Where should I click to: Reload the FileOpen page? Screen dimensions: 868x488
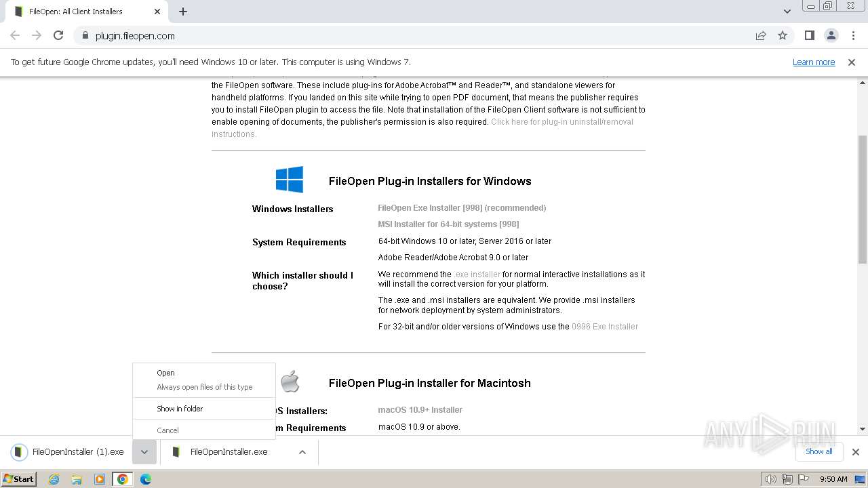tap(58, 36)
